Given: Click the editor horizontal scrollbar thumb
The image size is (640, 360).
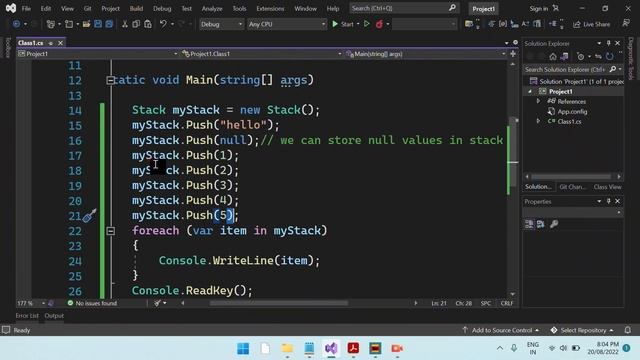Looking at the screenshot, I should (279, 303).
